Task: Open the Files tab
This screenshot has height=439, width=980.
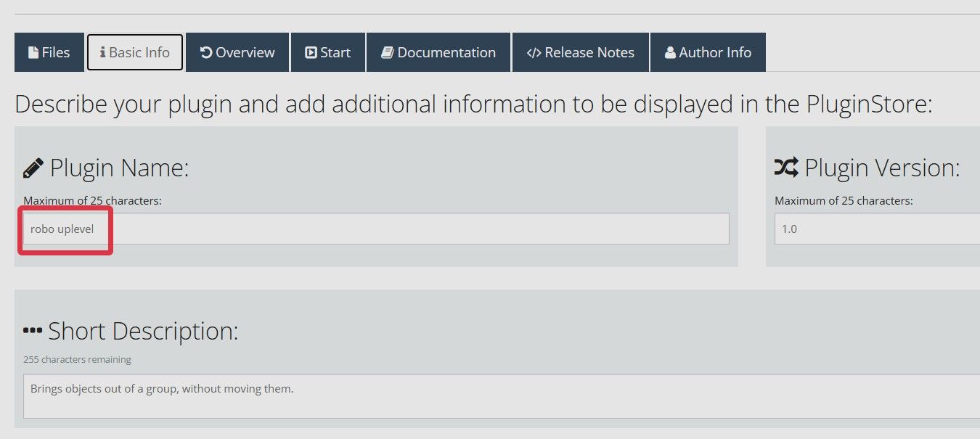Action: (49, 52)
